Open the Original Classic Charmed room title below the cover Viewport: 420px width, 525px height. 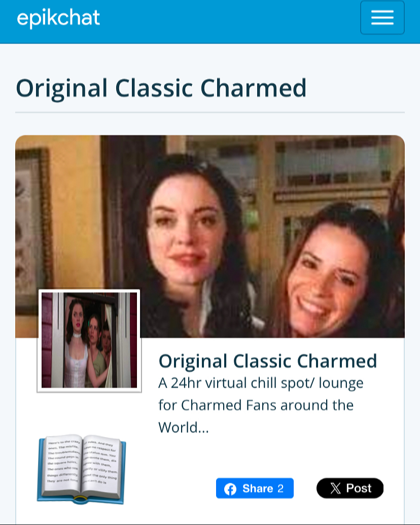268,361
